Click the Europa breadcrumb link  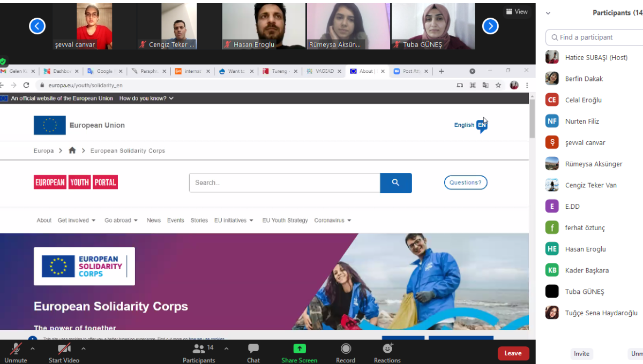[43, 151]
